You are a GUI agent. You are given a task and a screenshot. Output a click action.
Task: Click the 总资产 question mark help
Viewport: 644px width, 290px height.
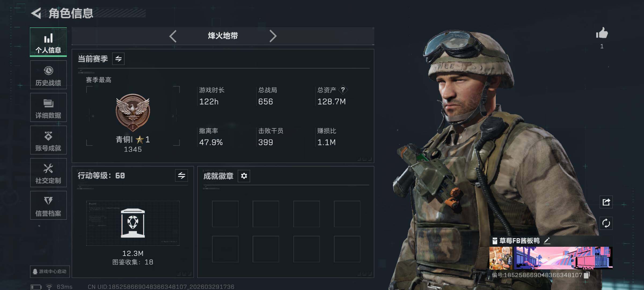coord(343,90)
